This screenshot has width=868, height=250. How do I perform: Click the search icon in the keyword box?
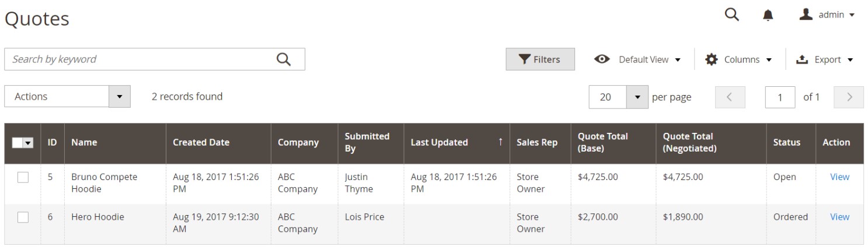283,59
